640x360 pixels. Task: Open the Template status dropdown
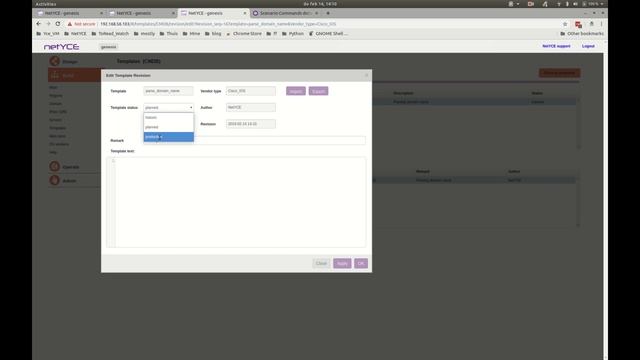click(168, 107)
